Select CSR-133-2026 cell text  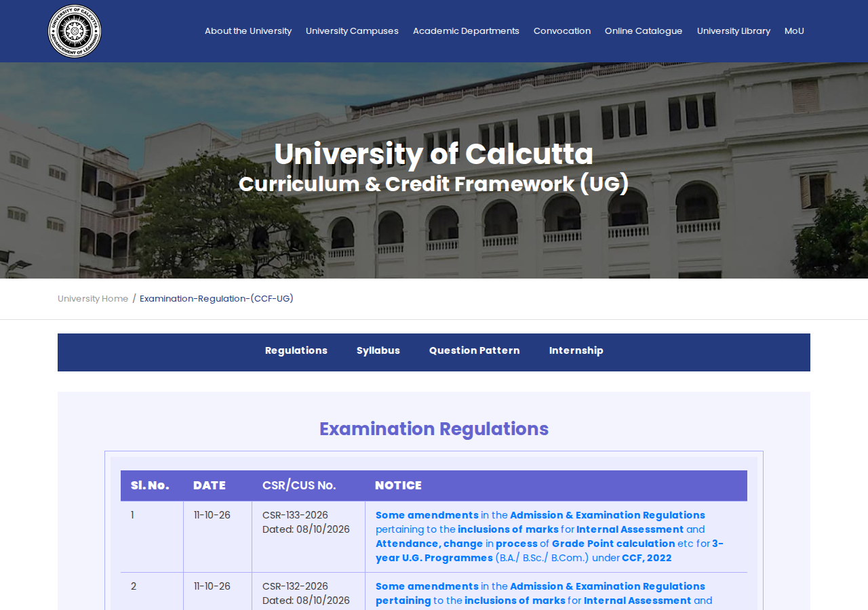295,515
